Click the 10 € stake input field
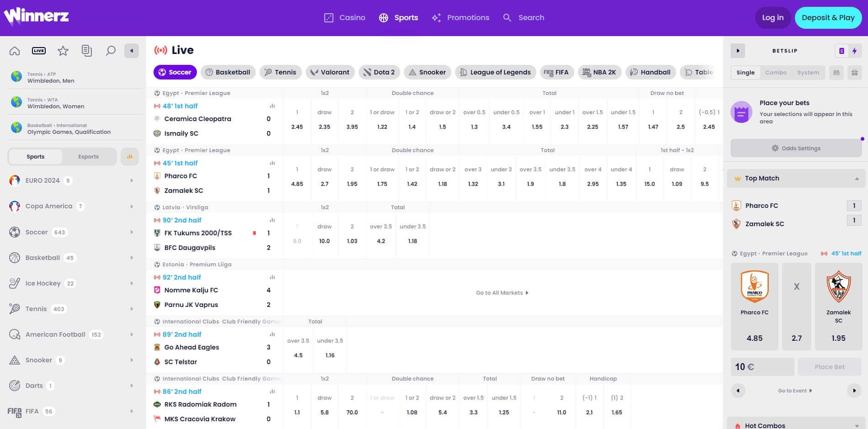This screenshot has height=429, width=868. 762,366
